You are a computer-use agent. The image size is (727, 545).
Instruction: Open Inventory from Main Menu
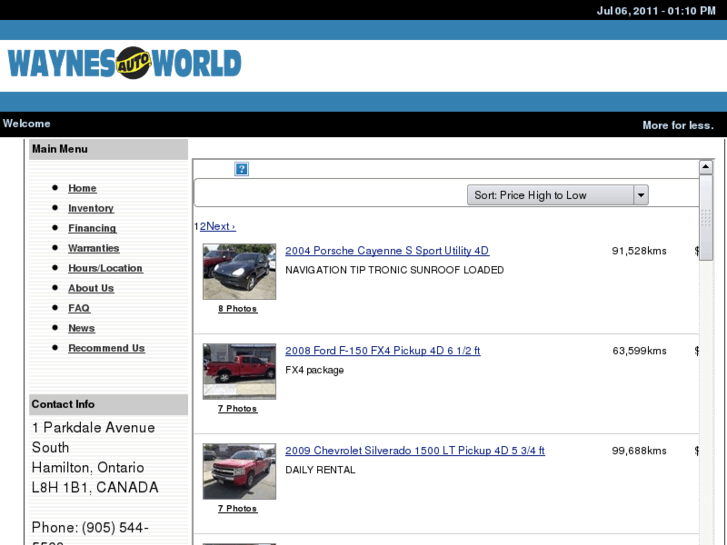point(91,208)
